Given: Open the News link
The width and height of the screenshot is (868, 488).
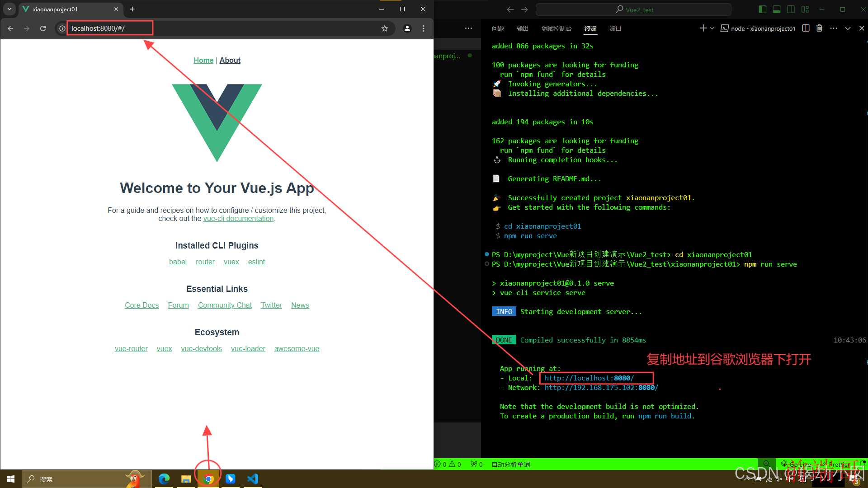Looking at the screenshot, I should [300, 305].
